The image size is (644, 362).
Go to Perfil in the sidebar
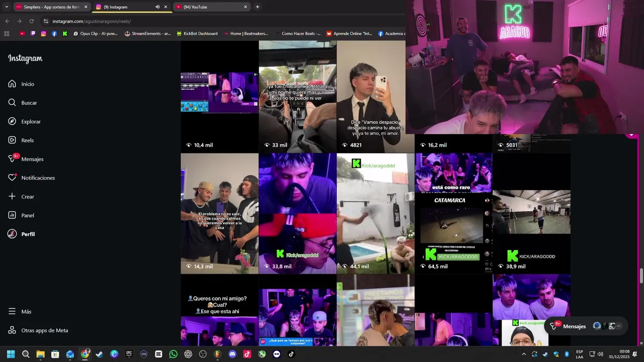pos(21,234)
